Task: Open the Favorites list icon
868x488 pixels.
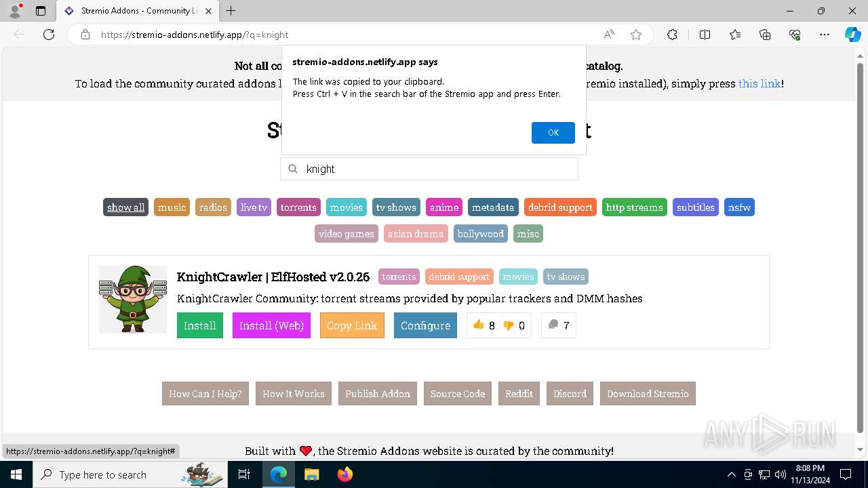Action: coord(735,35)
